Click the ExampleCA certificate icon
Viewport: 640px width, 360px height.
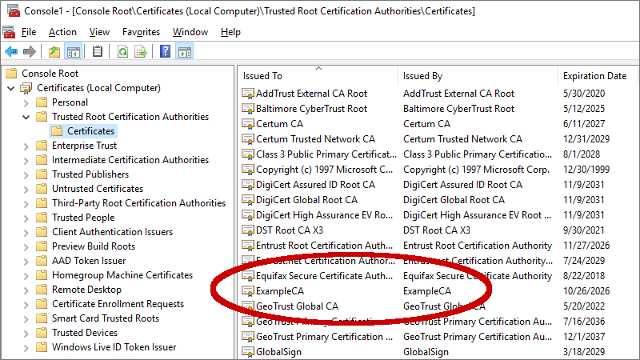(x=248, y=291)
